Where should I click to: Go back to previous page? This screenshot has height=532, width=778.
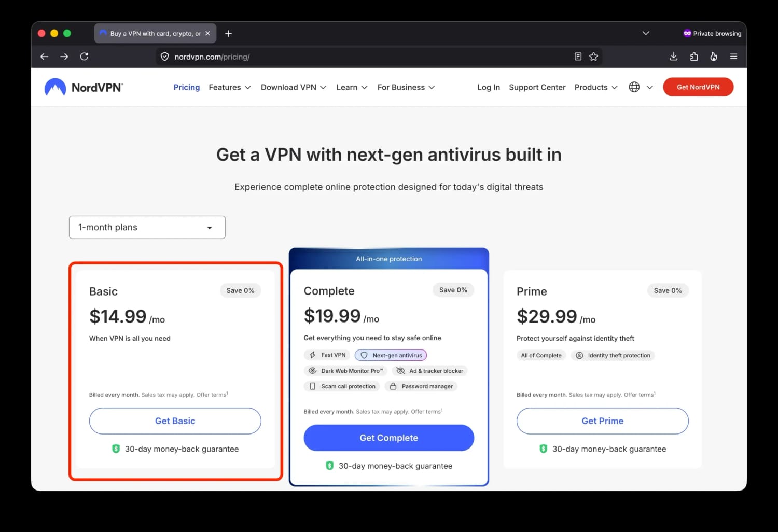(44, 57)
